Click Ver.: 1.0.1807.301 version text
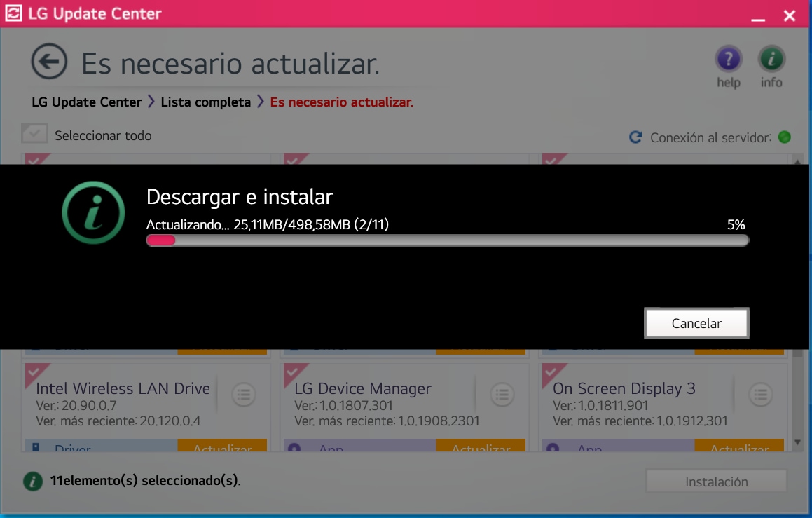 [343, 406]
